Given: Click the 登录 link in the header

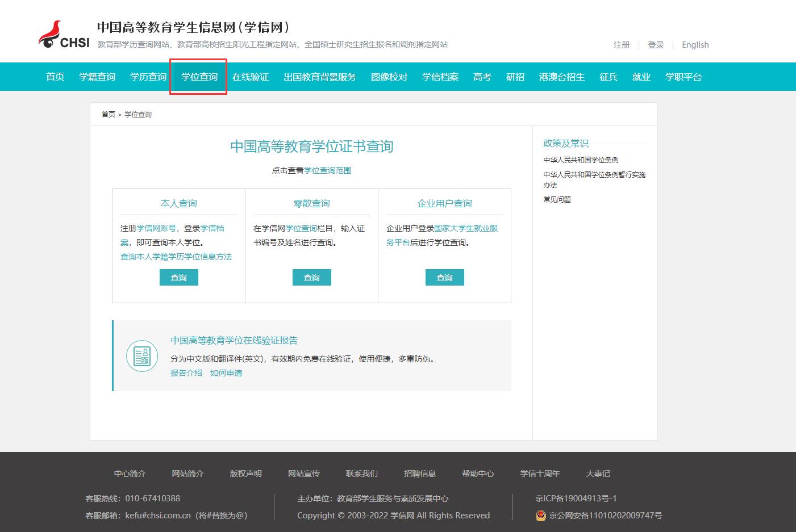Looking at the screenshot, I should pos(656,45).
